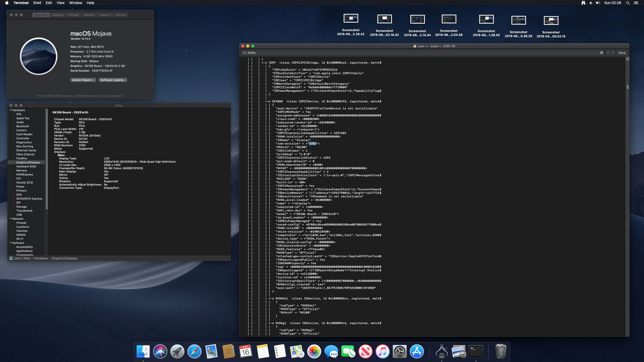644x362 pixels.
Task: Select Screenshot 2019-06...2.26.42 desktop file
Action: pyautogui.click(x=351, y=25)
